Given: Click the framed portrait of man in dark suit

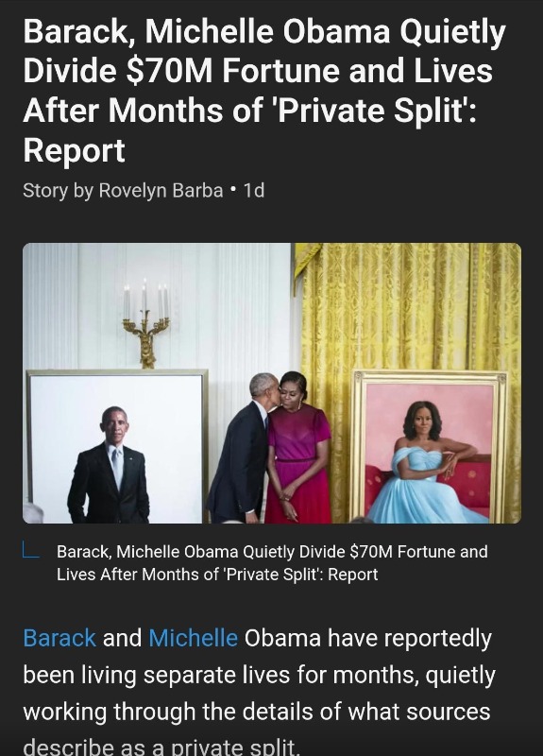Looking at the screenshot, I should [117, 446].
